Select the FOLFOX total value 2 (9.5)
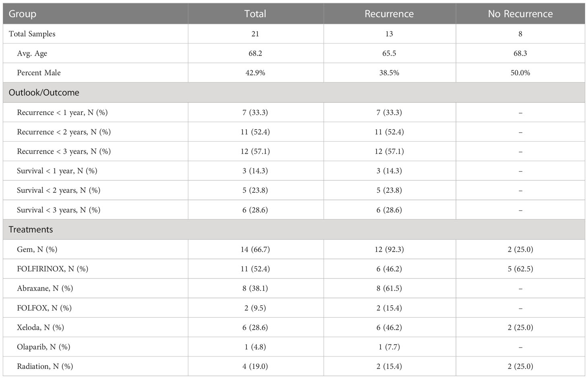Viewport: 588px width, 379px height. (255, 308)
